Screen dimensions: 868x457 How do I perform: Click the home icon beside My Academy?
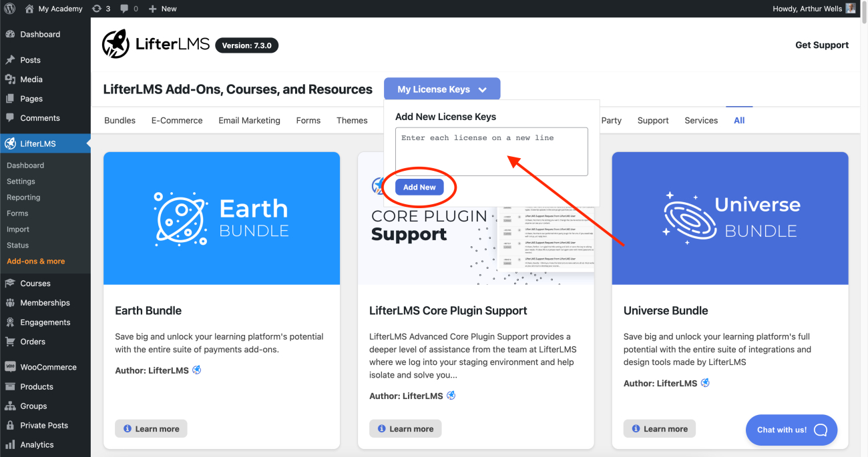[x=29, y=9]
